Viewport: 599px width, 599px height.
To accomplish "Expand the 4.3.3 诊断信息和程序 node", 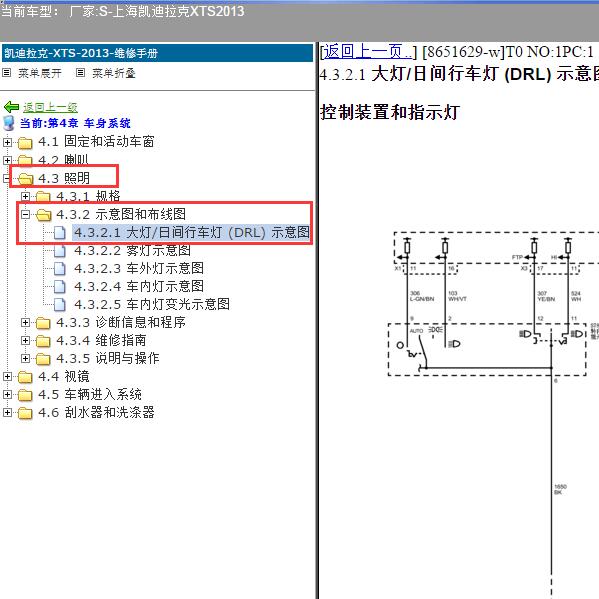I will coord(25,322).
